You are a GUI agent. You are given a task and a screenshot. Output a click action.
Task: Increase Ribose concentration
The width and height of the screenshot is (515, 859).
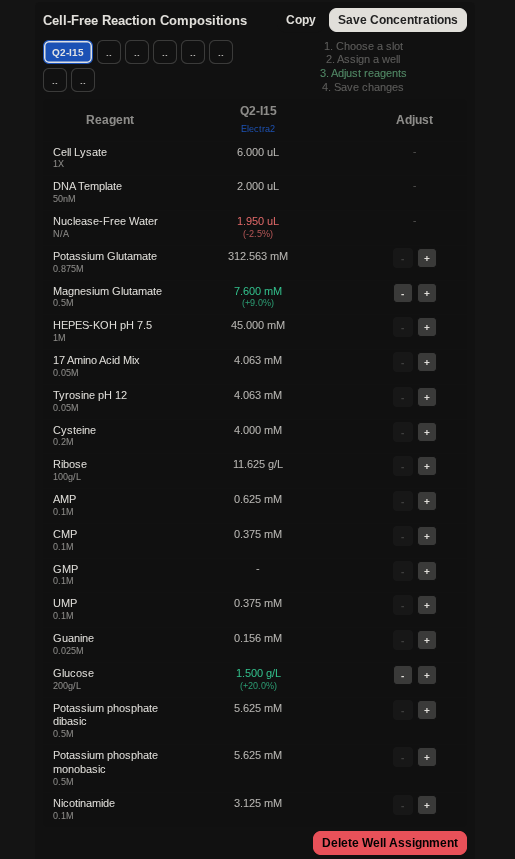pos(427,466)
